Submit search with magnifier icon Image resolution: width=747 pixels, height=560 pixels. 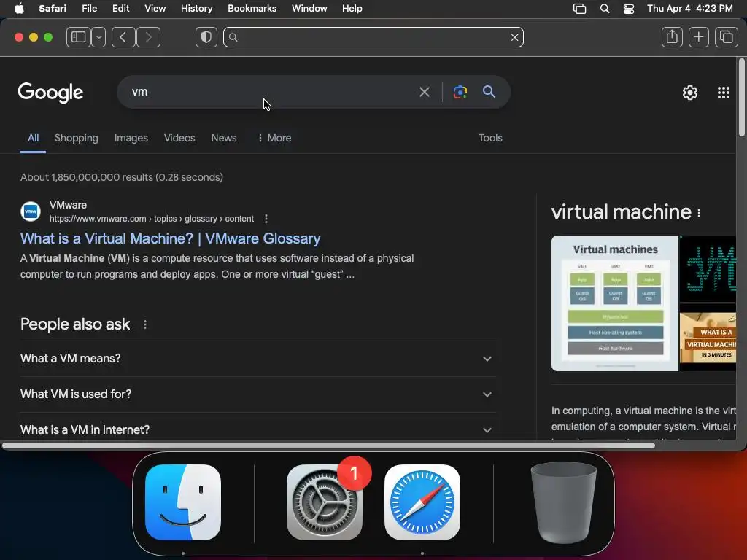[x=489, y=92]
